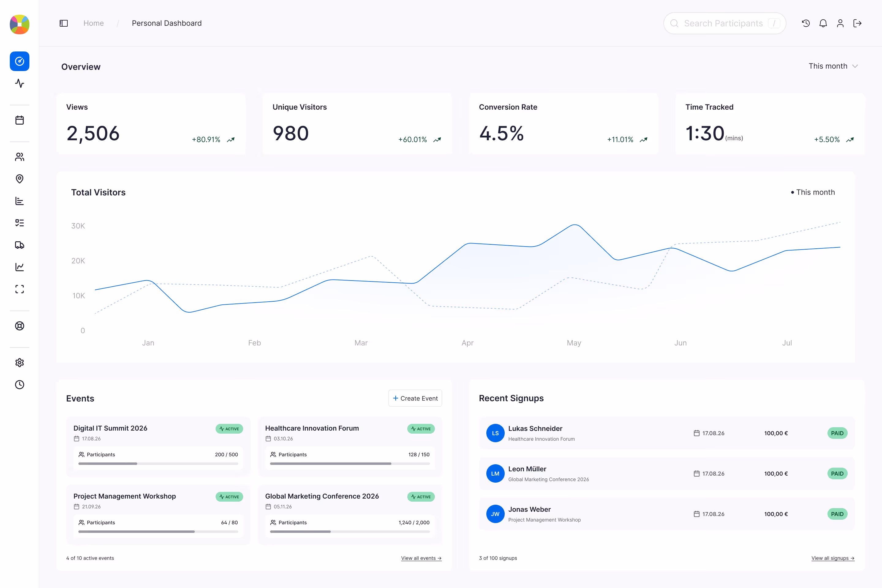Click the This month chart legend
The width and height of the screenshot is (882, 588).
tap(813, 192)
